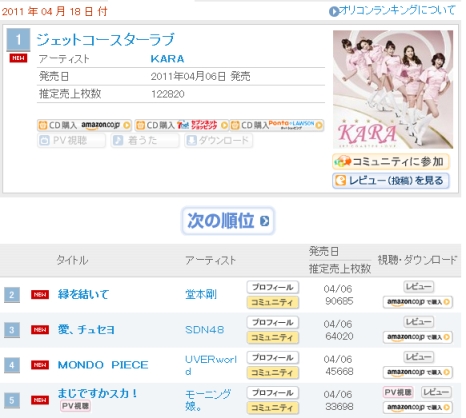Viewport: 466px width, 418px height.
Task: Open プロフィール for モーニング娘。
Action: [x=273, y=393]
